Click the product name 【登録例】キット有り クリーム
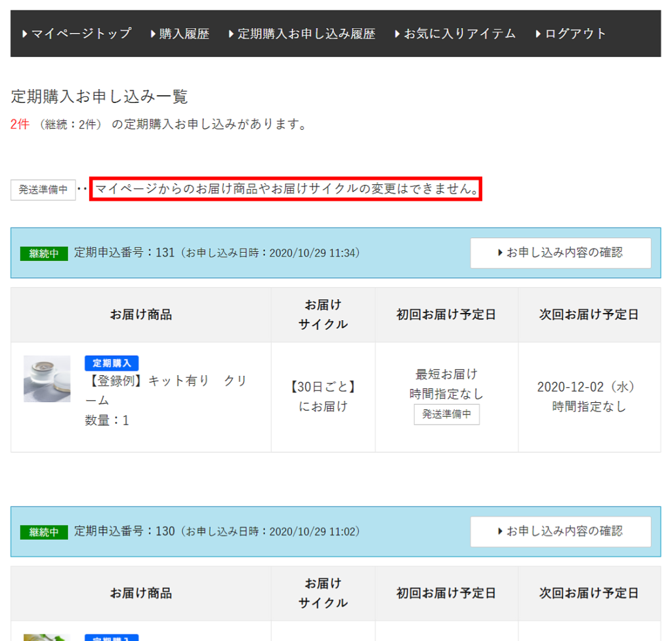Viewport: 672px width, 641px height. 165,390
